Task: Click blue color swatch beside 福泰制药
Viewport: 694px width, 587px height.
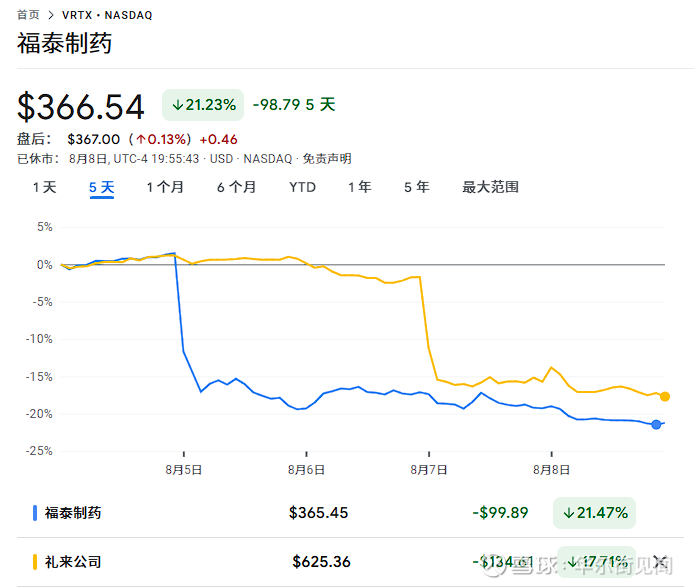Action: (35, 513)
